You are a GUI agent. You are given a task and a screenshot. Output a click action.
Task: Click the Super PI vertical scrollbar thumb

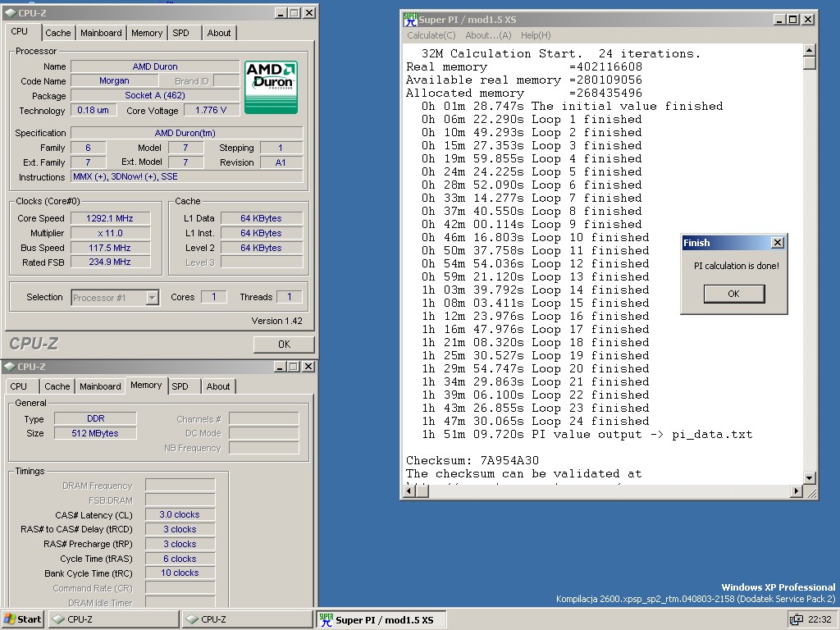coord(810,62)
